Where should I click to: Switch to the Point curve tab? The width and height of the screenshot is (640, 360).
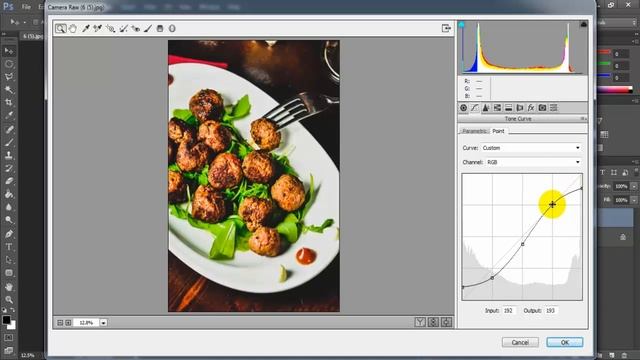click(498, 131)
